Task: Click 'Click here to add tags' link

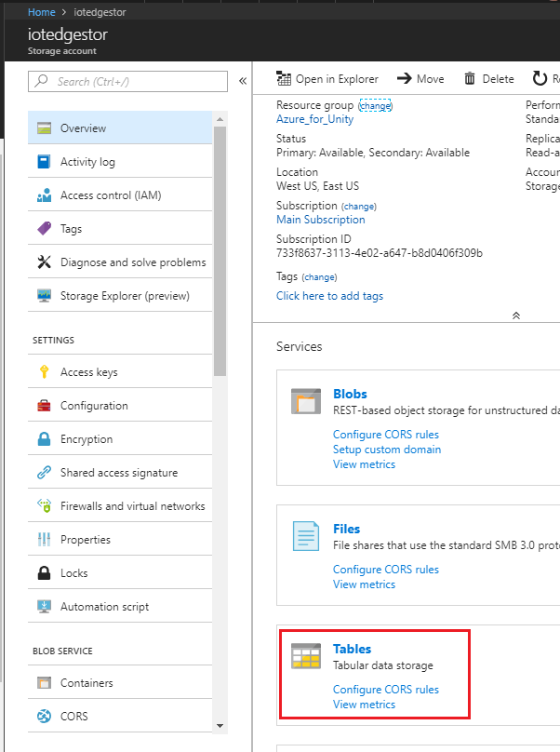Action: (329, 296)
